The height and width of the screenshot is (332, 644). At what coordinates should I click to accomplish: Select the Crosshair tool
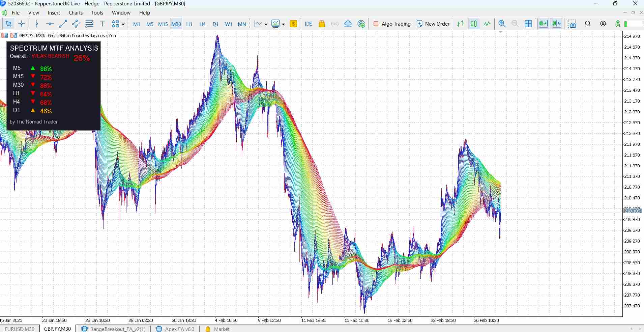(22, 24)
